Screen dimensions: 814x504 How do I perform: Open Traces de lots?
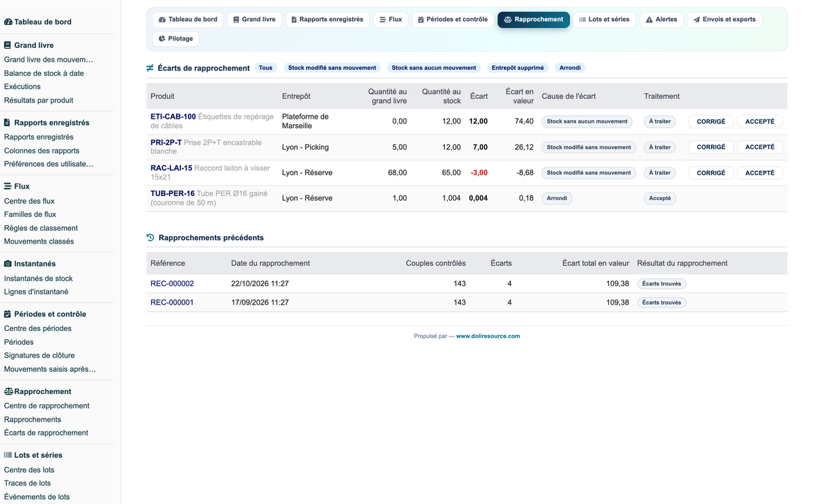(x=27, y=483)
